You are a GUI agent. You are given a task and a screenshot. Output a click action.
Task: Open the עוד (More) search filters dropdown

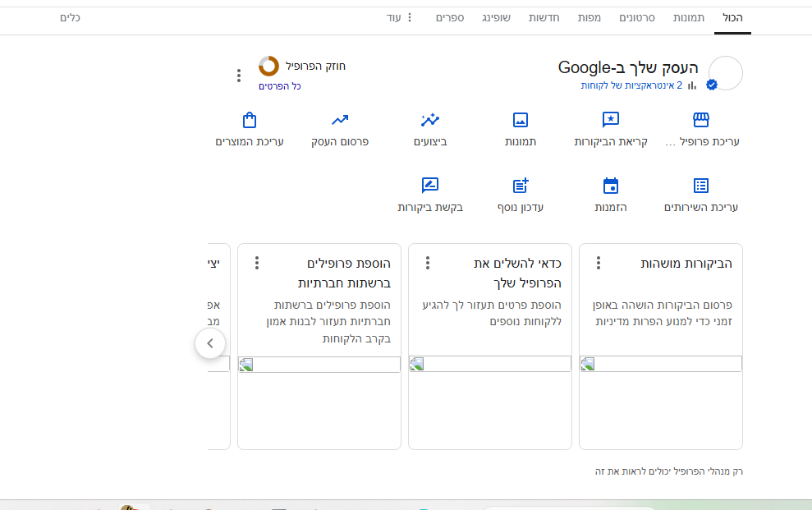(x=400, y=17)
